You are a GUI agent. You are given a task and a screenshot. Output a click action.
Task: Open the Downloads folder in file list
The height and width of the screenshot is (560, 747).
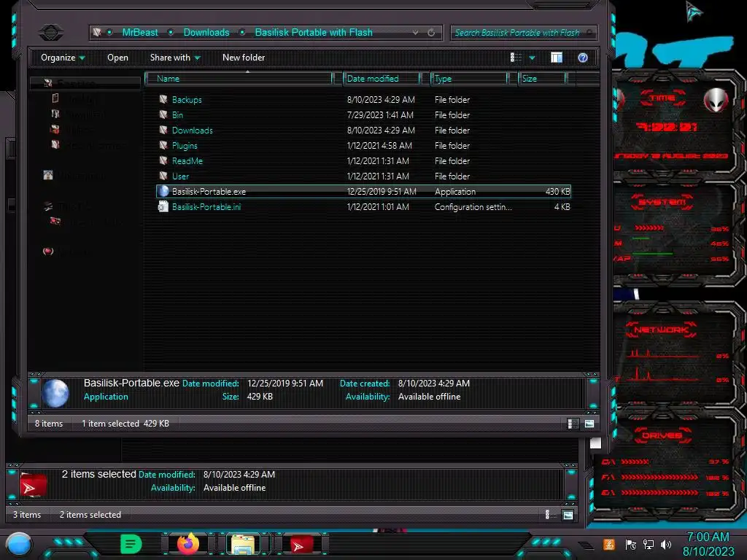coord(192,130)
